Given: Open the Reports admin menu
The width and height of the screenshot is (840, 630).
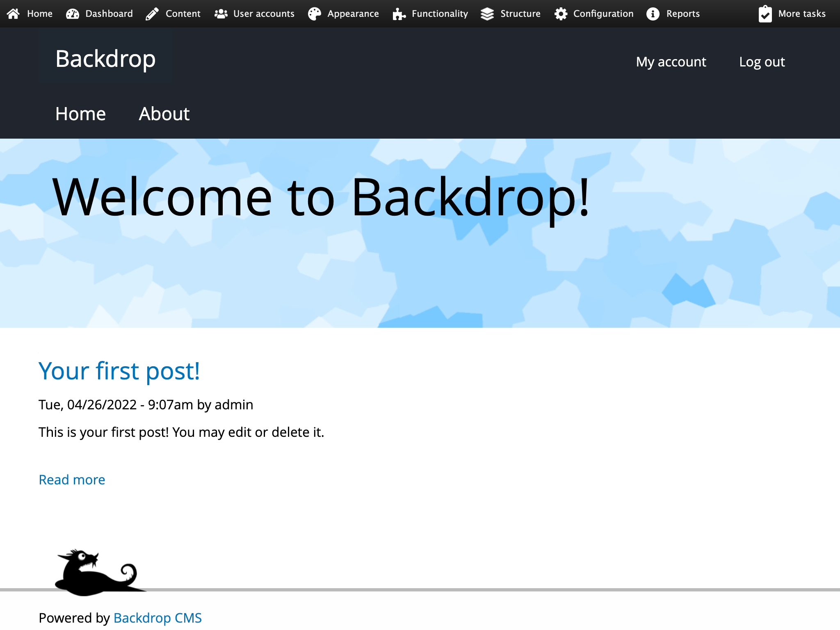Looking at the screenshot, I should pyautogui.click(x=682, y=14).
